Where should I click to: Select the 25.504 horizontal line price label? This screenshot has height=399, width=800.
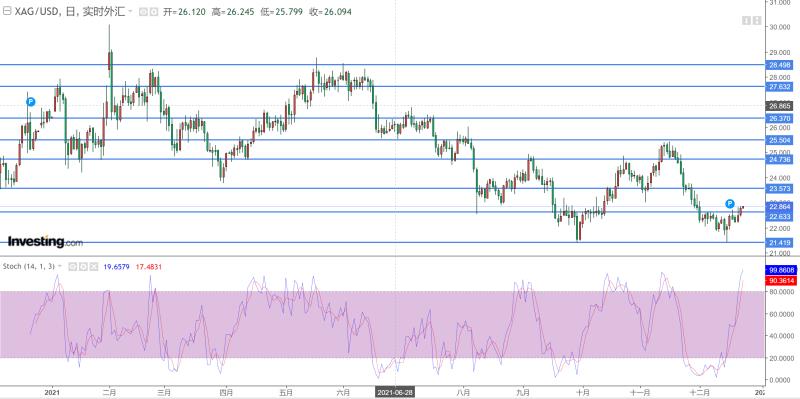(779, 140)
